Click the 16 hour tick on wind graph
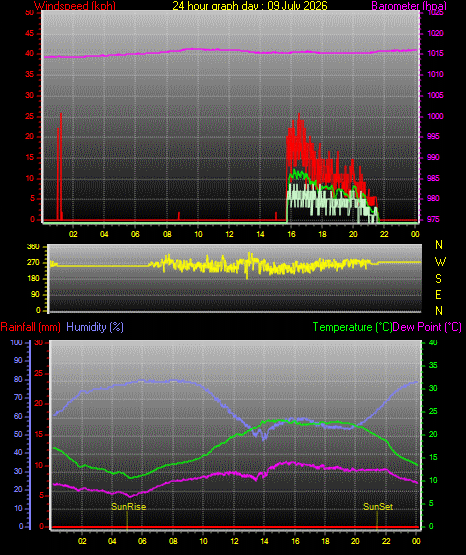The width and height of the screenshot is (466, 555). click(x=291, y=234)
